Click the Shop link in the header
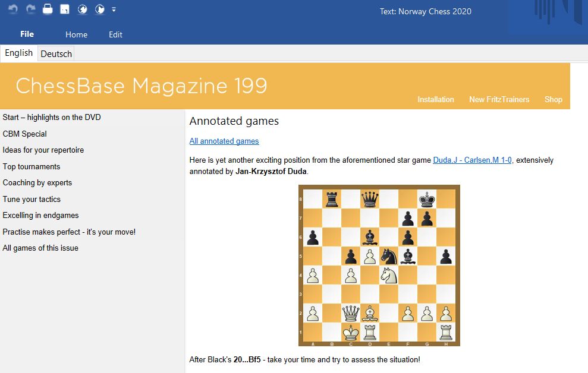Screen dimensions: 588x373 point(554,100)
